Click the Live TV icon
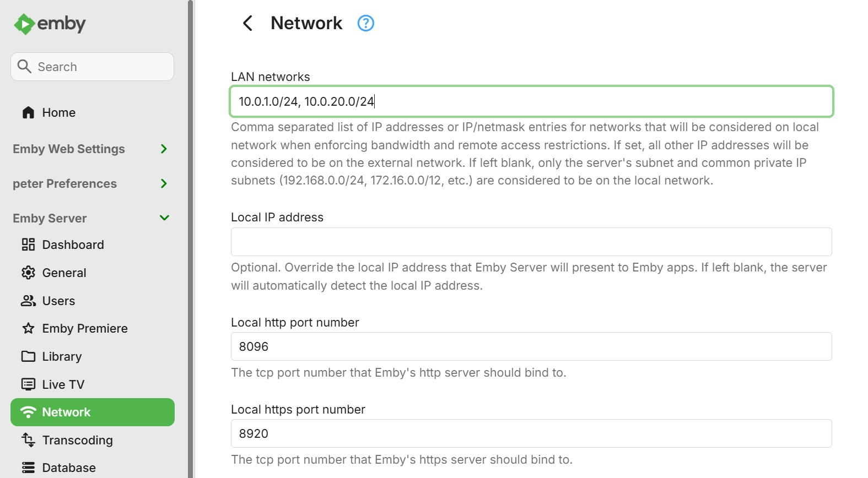Screen dimensions: 868x478 (x=28, y=384)
